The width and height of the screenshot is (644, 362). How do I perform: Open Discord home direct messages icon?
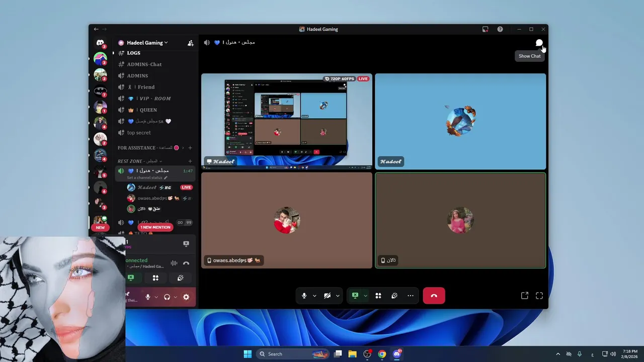pos(100,43)
